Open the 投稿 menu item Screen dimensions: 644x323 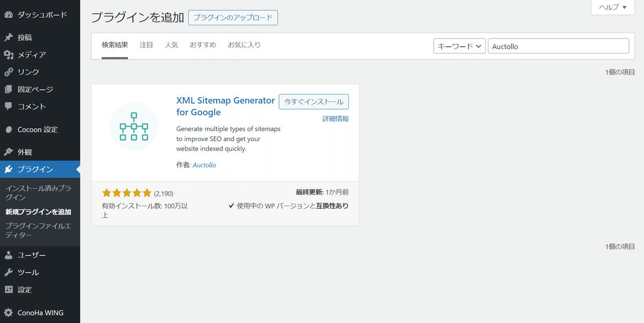pyautogui.click(x=40, y=38)
